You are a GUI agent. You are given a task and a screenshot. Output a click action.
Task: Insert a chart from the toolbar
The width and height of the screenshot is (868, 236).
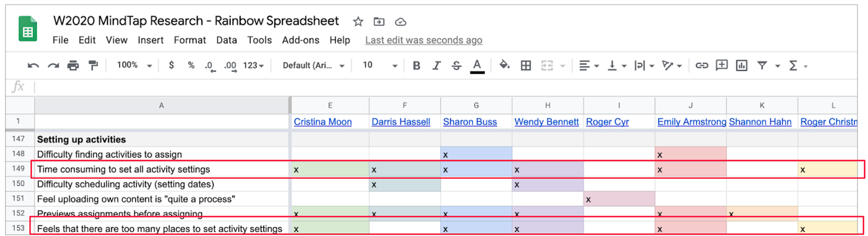tap(741, 66)
